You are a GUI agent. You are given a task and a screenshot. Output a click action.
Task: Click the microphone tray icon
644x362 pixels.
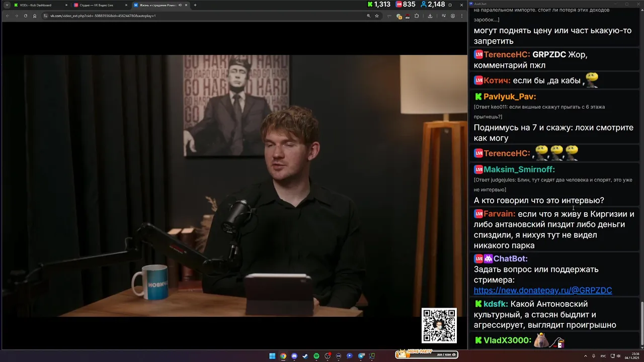click(594, 356)
